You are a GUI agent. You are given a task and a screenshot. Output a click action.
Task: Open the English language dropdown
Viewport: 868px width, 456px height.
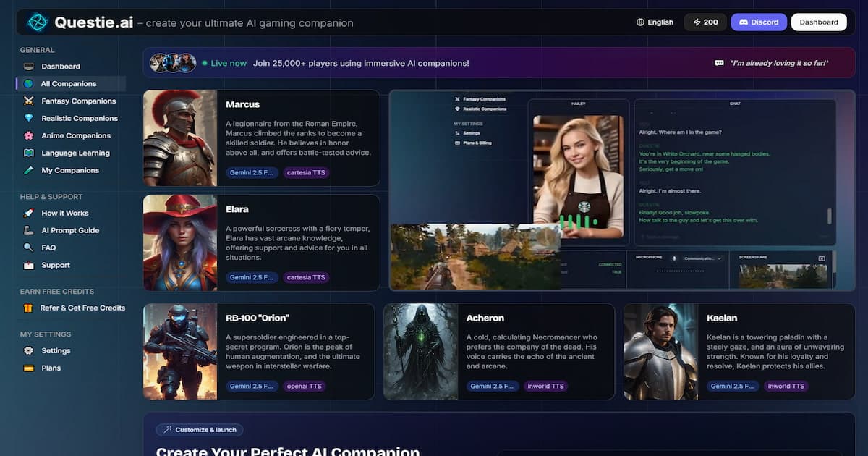click(x=655, y=22)
